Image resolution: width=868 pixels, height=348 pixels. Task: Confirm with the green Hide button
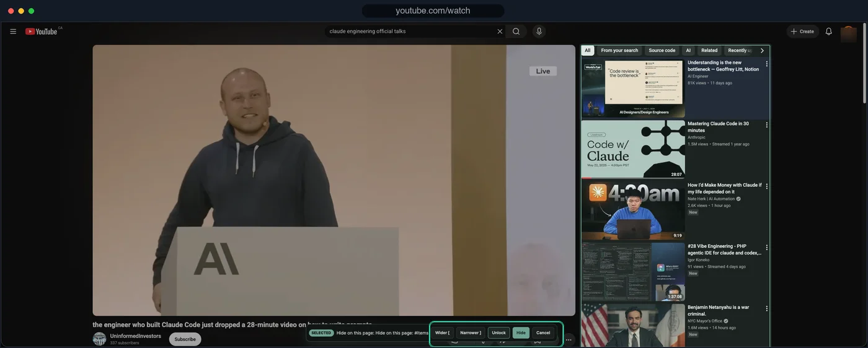(521, 333)
